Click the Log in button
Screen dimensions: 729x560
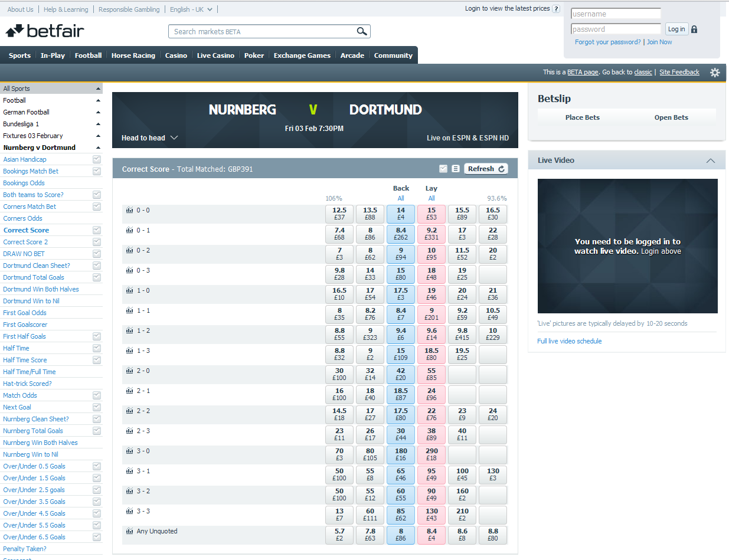tap(676, 29)
